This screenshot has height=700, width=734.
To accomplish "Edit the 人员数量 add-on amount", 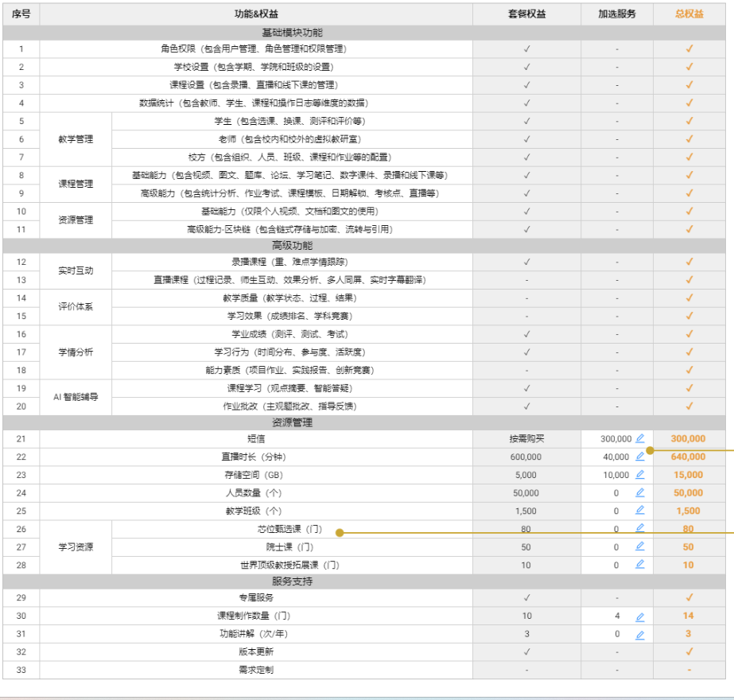I will coord(640,493).
